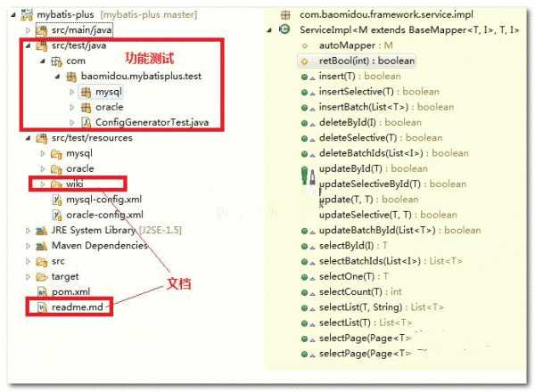Click the ConfigGeneratorTest.java file icon

(x=86, y=122)
